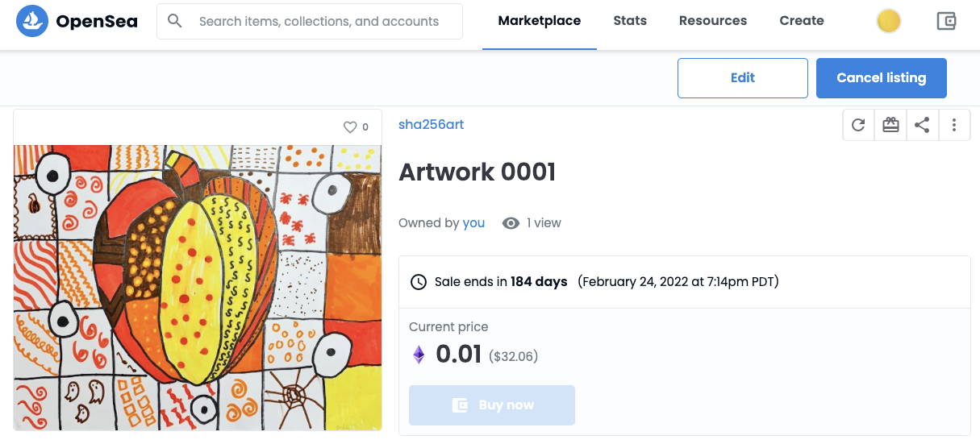
Task: Open the Resources menu
Action: click(713, 21)
